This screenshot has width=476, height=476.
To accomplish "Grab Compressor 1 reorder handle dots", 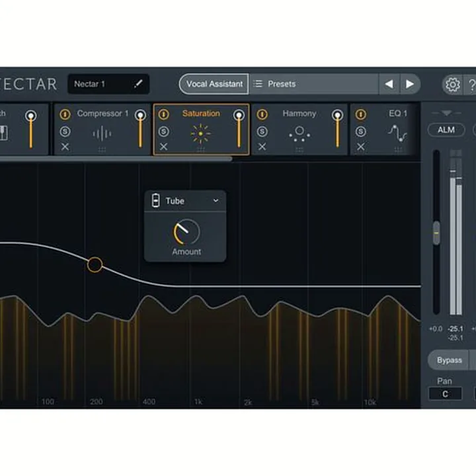I will (x=102, y=149).
